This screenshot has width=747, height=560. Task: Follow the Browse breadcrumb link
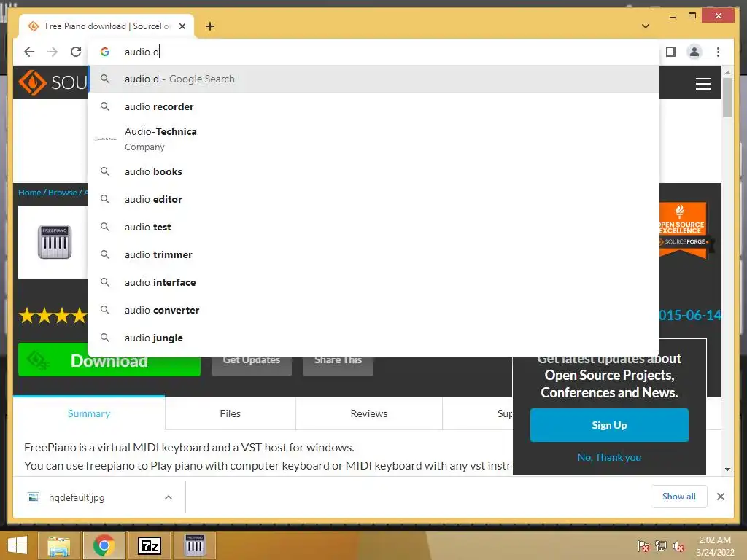pyautogui.click(x=63, y=192)
